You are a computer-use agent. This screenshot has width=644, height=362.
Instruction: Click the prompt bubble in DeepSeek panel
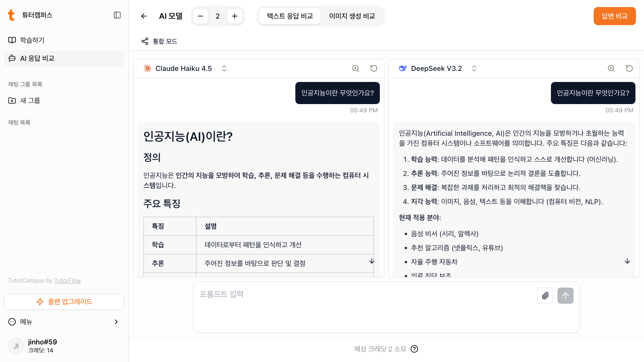593,93
